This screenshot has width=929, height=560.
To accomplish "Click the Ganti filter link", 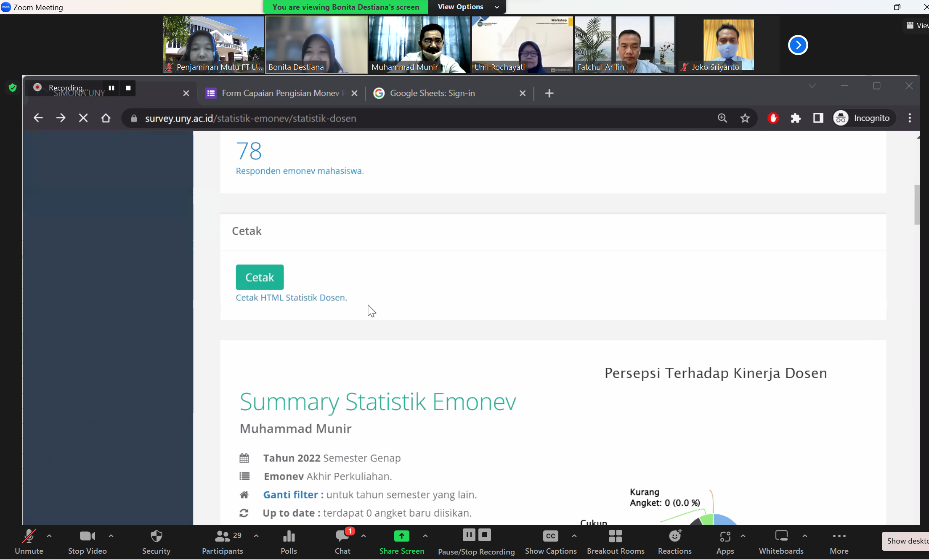I will tap(293, 495).
